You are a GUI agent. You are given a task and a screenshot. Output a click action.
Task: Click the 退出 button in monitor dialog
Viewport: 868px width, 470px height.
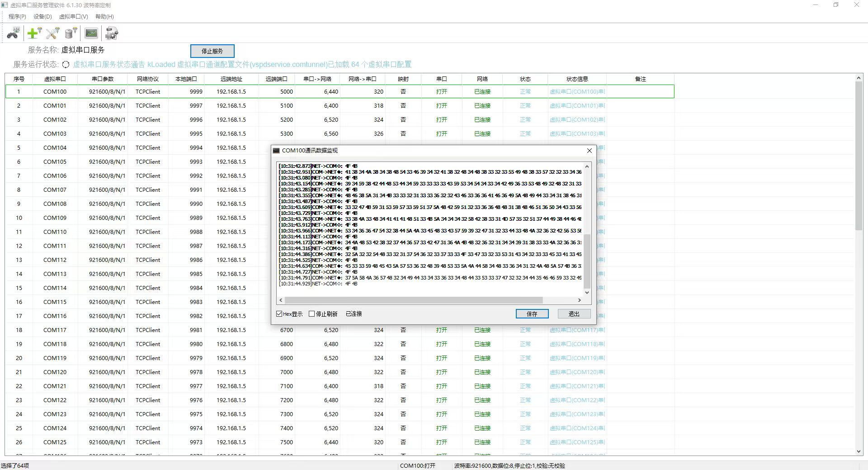coord(574,313)
